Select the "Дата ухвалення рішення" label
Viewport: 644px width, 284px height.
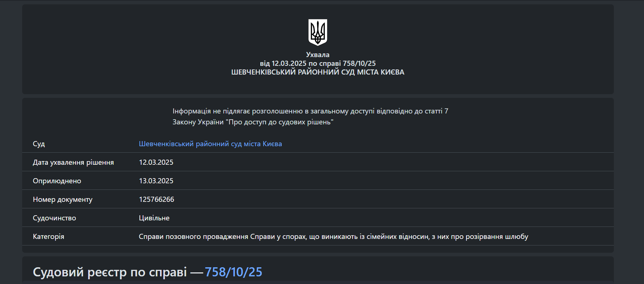tap(73, 162)
